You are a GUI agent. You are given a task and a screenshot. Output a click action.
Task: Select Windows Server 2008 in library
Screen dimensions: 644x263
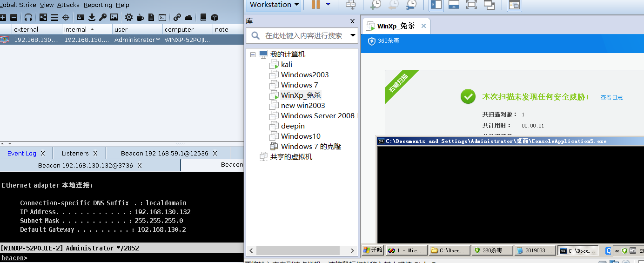tap(318, 116)
